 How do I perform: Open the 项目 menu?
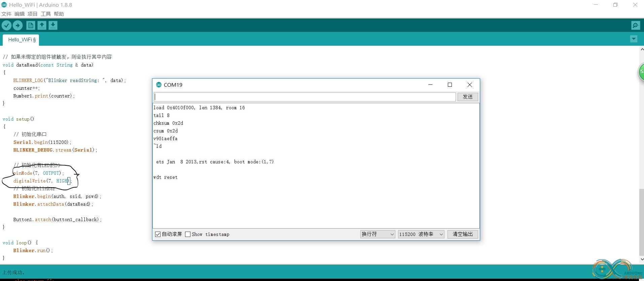point(33,14)
